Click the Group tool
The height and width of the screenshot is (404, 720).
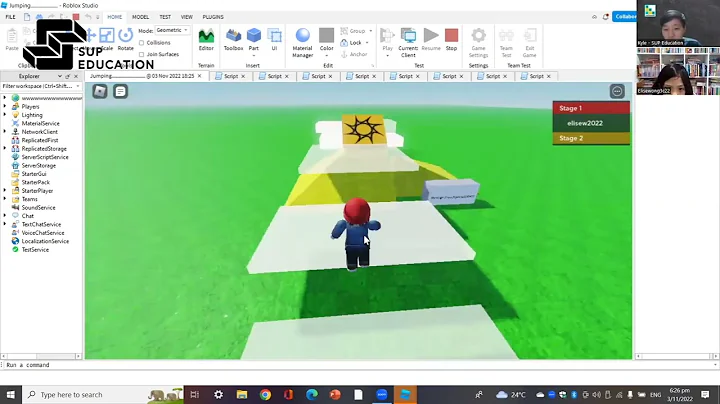pos(353,31)
